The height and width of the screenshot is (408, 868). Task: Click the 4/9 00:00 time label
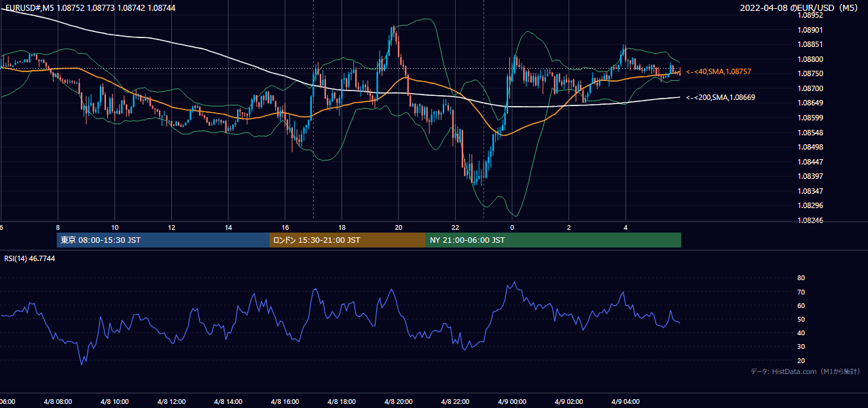click(x=512, y=401)
